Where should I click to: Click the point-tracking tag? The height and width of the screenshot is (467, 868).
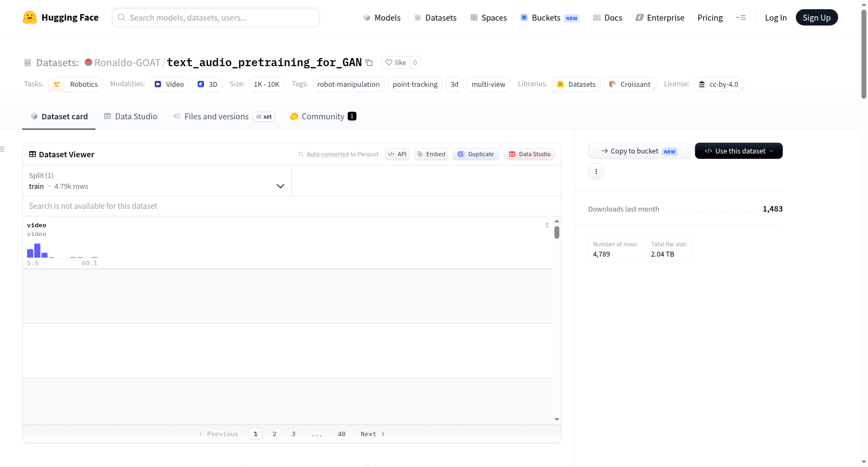click(415, 84)
